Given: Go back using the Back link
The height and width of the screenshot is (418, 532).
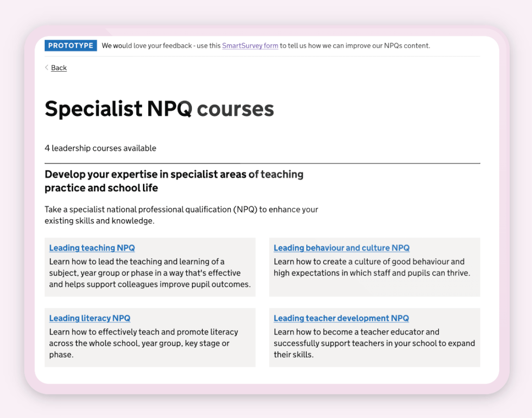Looking at the screenshot, I should click(59, 68).
